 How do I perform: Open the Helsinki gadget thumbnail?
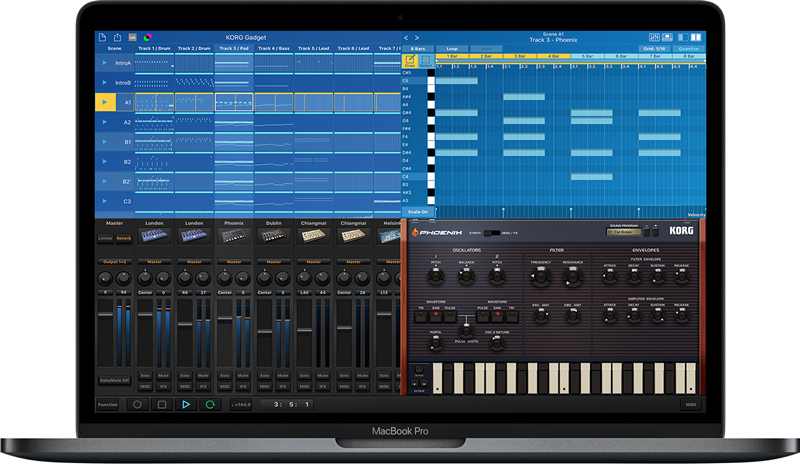point(390,236)
